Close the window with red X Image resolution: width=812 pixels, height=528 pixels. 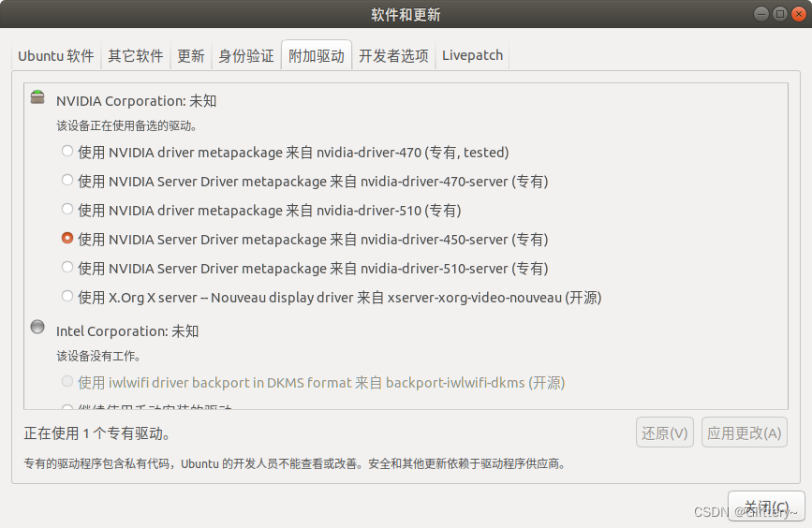point(798,14)
